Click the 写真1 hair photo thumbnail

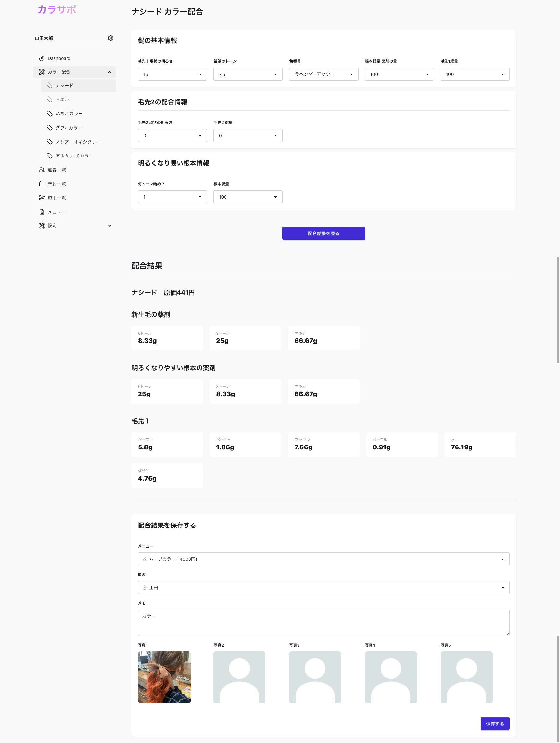tap(164, 677)
